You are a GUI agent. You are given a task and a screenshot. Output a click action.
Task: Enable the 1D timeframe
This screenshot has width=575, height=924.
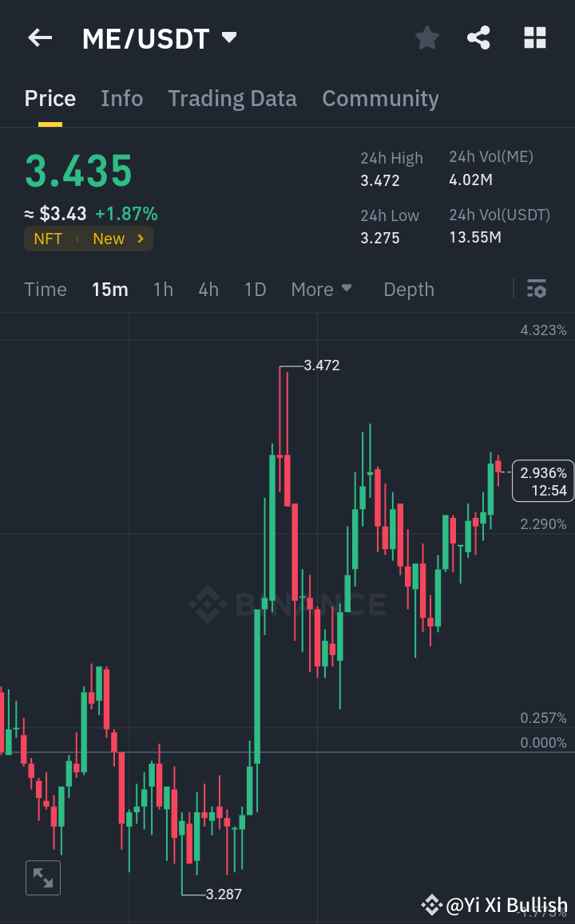point(255,289)
